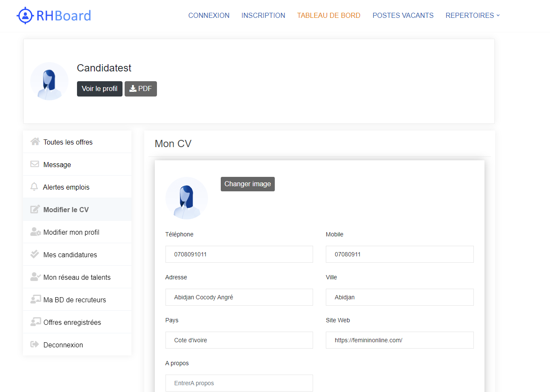
Task: Click the user gear icon for Modifier mon profil
Action: coord(35,232)
